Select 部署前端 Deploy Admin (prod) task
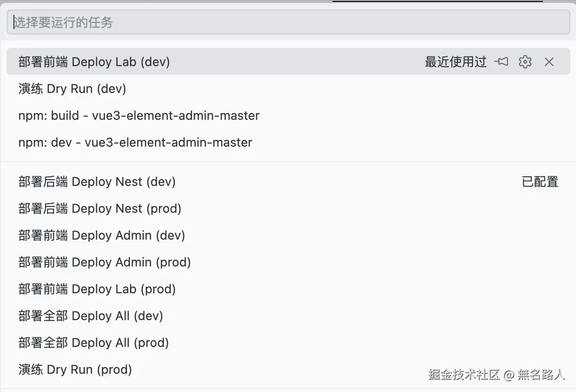576x392 pixels. click(x=105, y=262)
